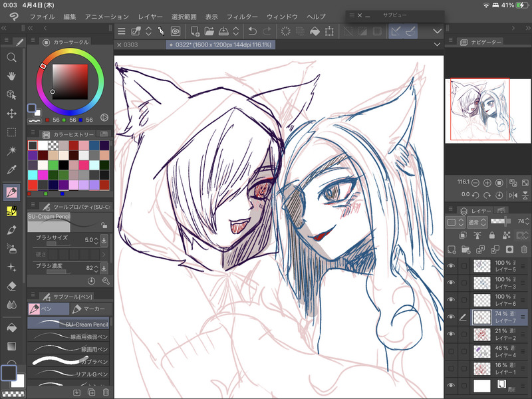Open the アニメーション menu
The width and height of the screenshot is (532, 399).
pos(107,17)
